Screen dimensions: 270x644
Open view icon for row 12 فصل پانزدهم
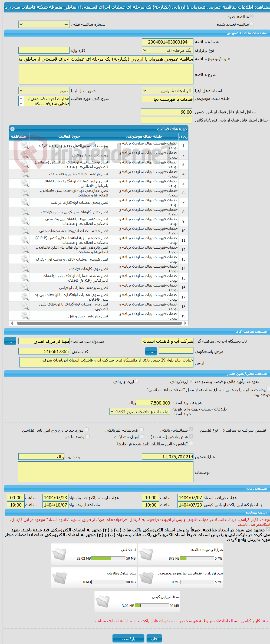tap(25, 250)
